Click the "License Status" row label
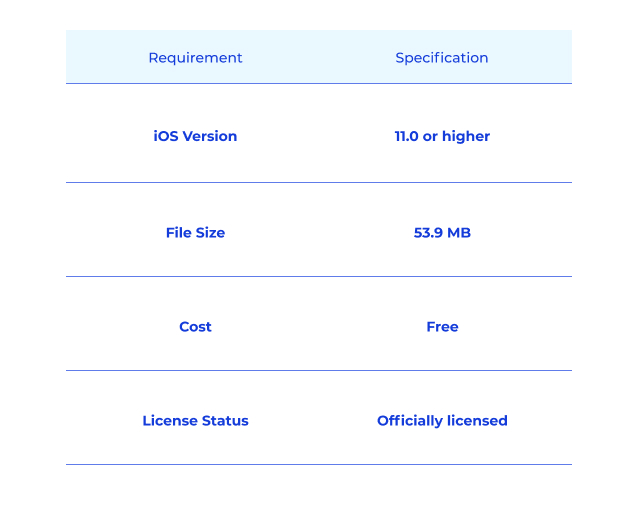Screen dimensions: 640x505 [x=195, y=421]
